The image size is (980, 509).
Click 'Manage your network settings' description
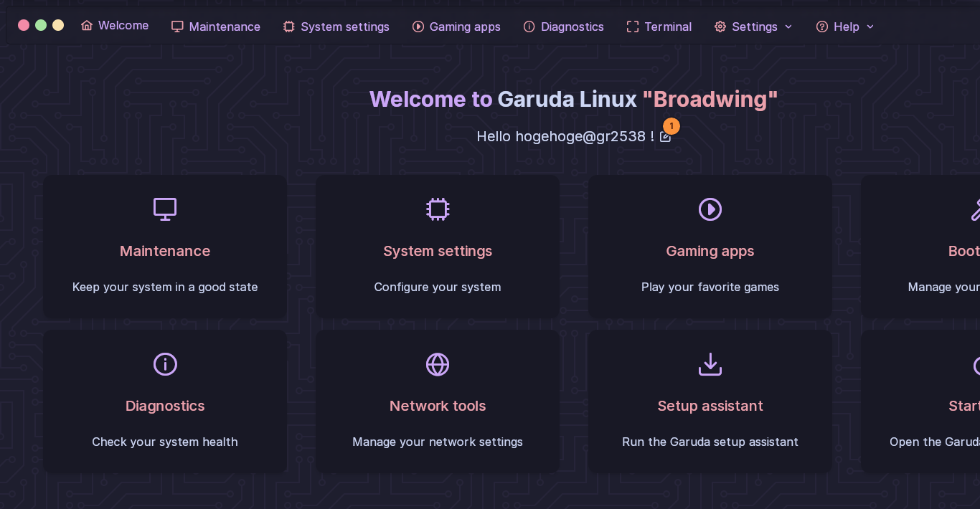[438, 442]
